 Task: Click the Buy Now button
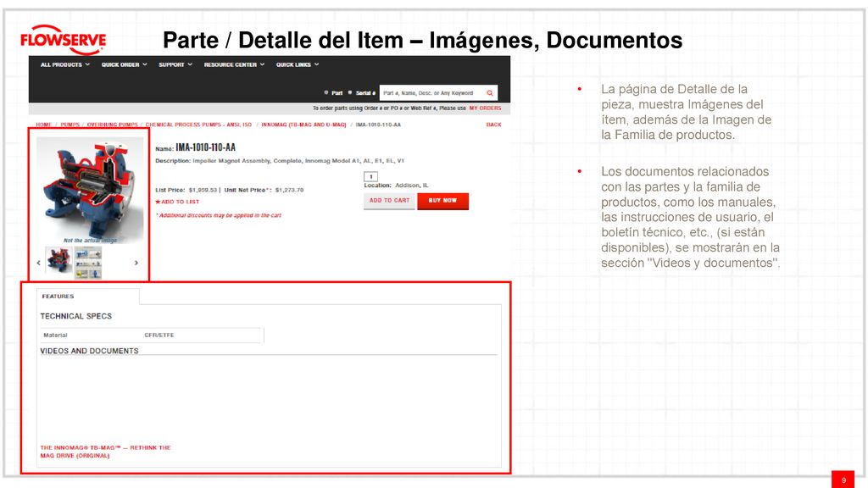click(442, 201)
